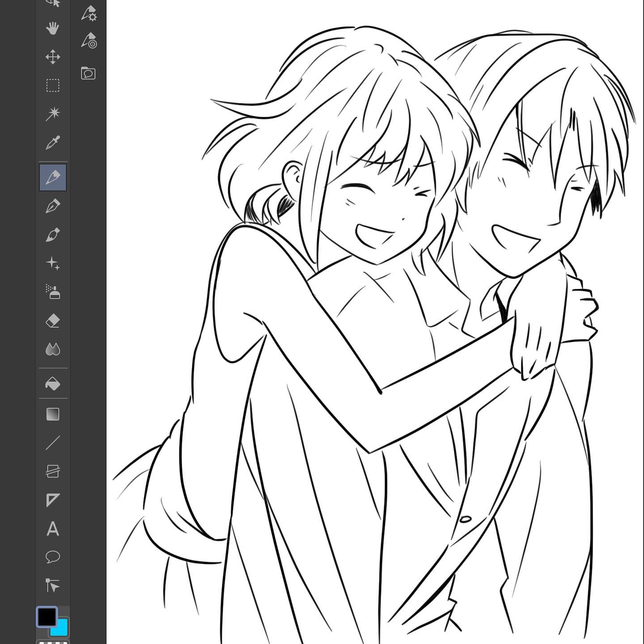Select the Hand (move view) tool
Screen dimensions: 644x644
click(x=53, y=28)
